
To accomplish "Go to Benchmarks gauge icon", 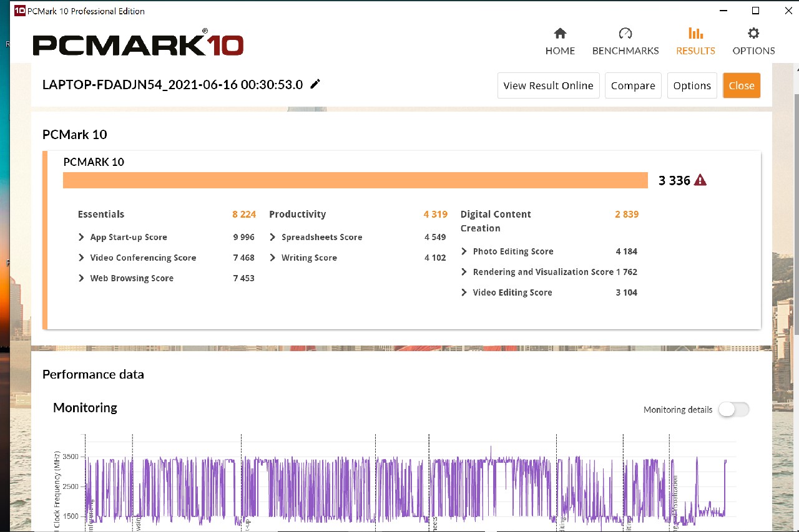I will 625,34.
